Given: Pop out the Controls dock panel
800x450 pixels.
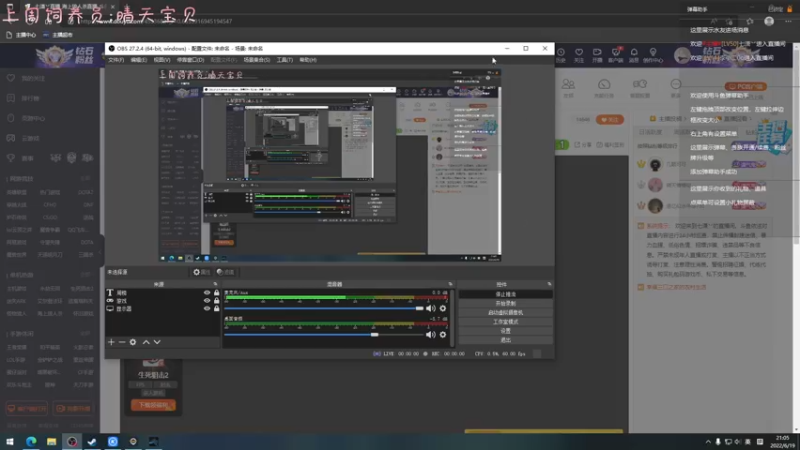Looking at the screenshot, I should pos(549,284).
